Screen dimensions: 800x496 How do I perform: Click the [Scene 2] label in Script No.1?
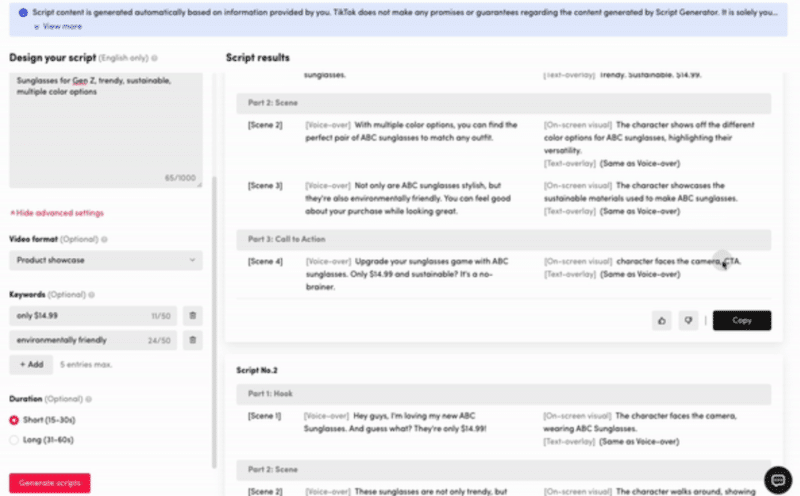265,125
